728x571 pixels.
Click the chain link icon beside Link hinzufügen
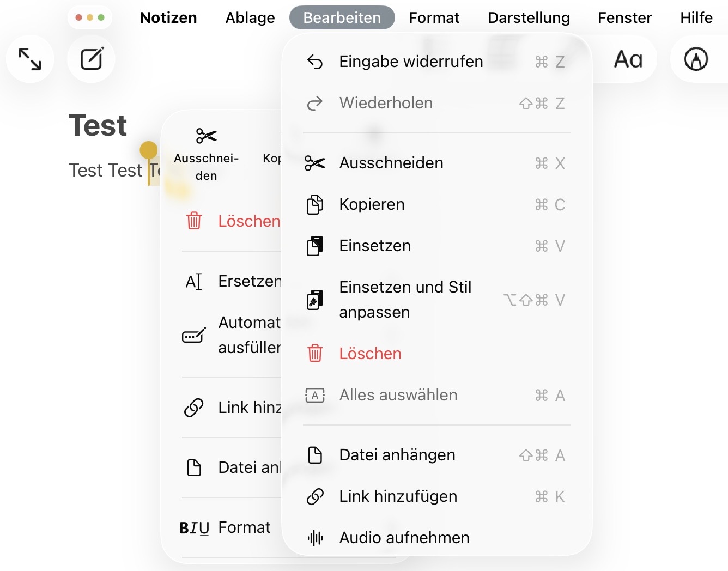(x=315, y=496)
